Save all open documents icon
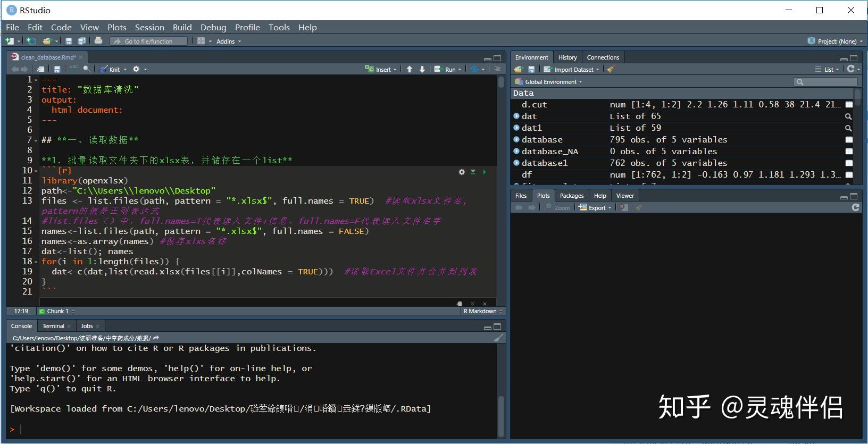The image size is (868, 444). [81, 41]
